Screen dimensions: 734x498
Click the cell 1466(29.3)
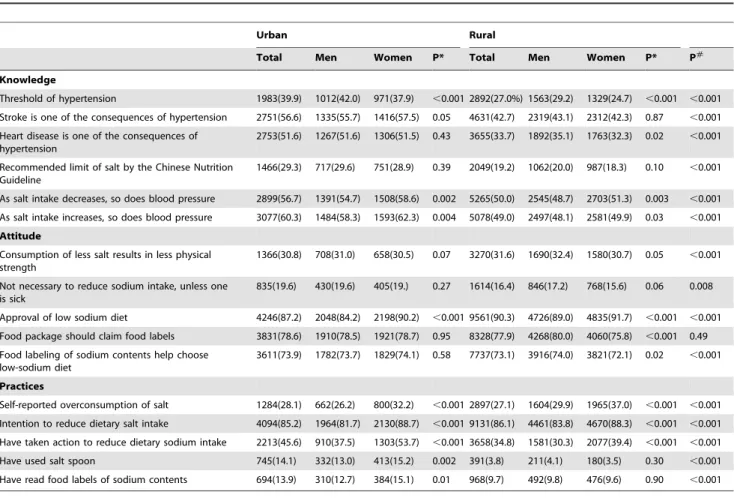tap(279, 168)
